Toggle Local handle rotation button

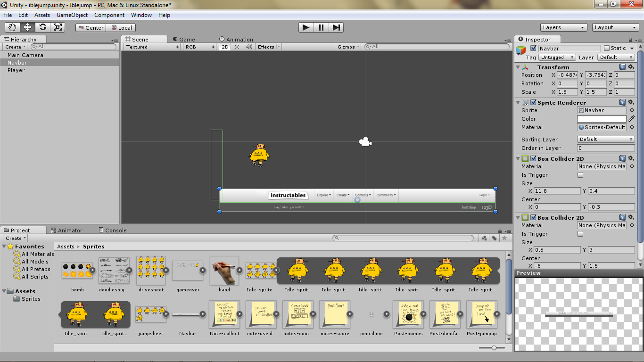point(121,27)
